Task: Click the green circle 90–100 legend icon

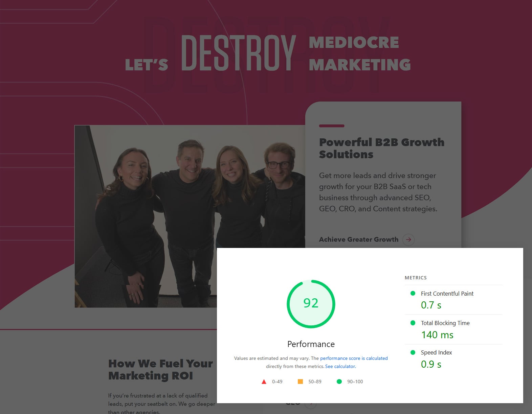Action: point(339,382)
